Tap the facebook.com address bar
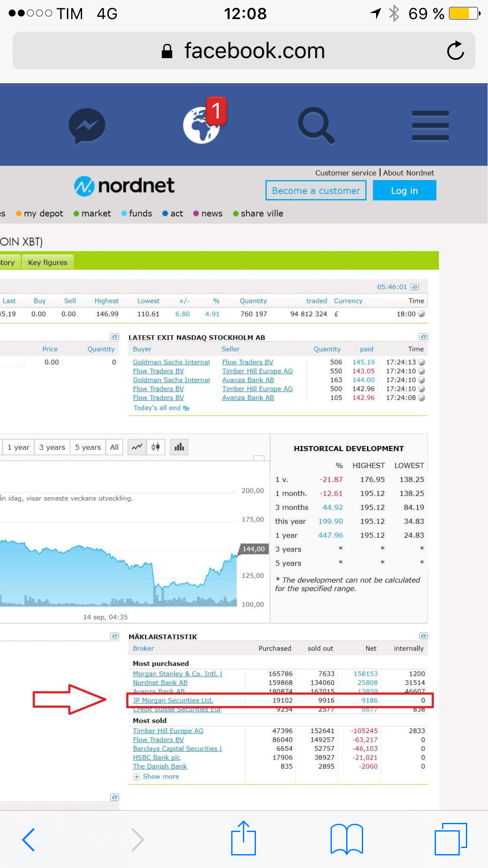This screenshot has width=488, height=868. [x=244, y=51]
